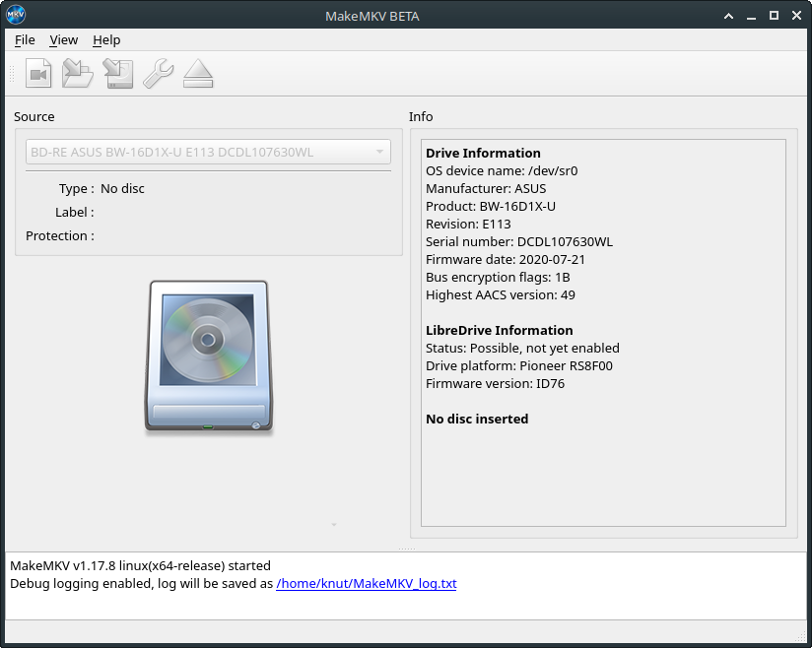Open Preferences with the wrench icon

[x=158, y=74]
